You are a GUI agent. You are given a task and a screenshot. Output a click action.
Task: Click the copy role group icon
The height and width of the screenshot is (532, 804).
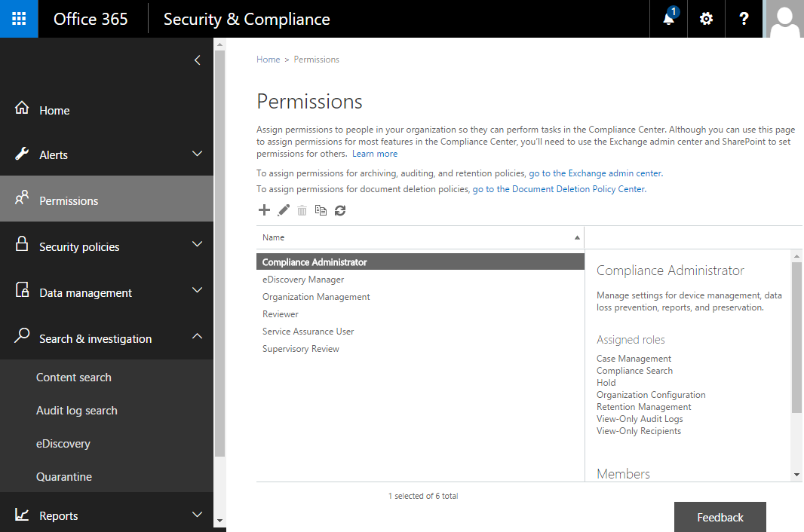321,210
